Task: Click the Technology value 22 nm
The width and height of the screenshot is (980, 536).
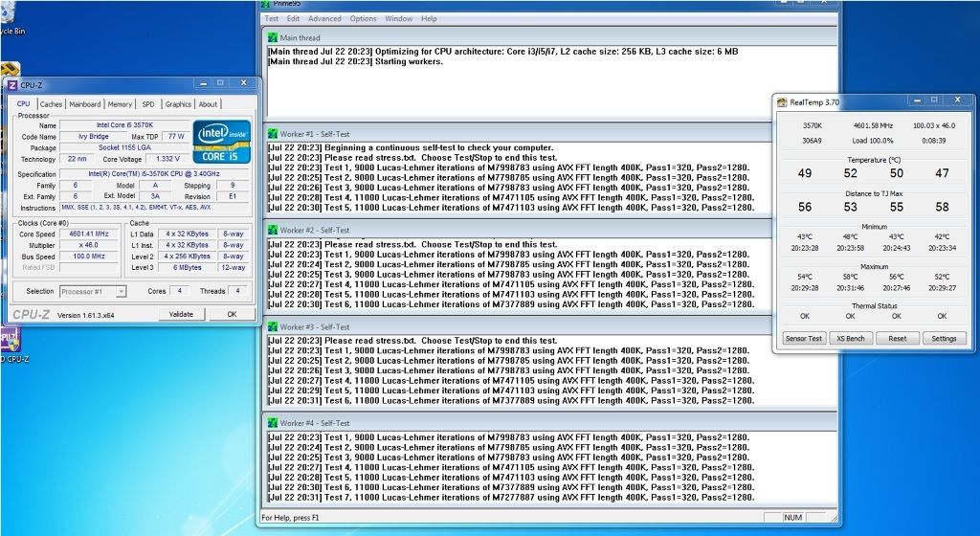Action: coord(77,159)
